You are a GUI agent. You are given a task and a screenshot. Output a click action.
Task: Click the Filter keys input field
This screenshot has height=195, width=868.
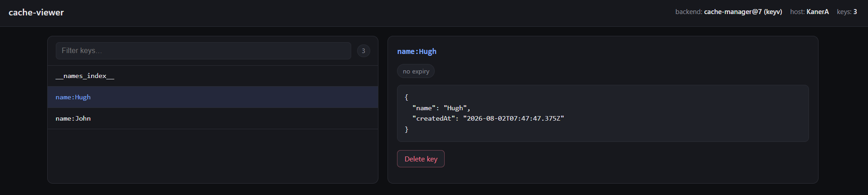(203, 51)
